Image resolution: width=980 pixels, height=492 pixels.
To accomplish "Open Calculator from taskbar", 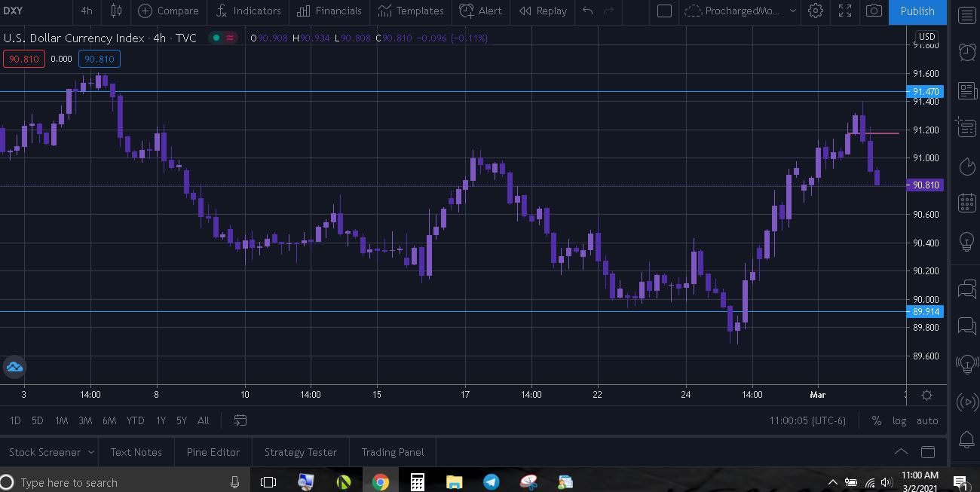I will coord(417,482).
